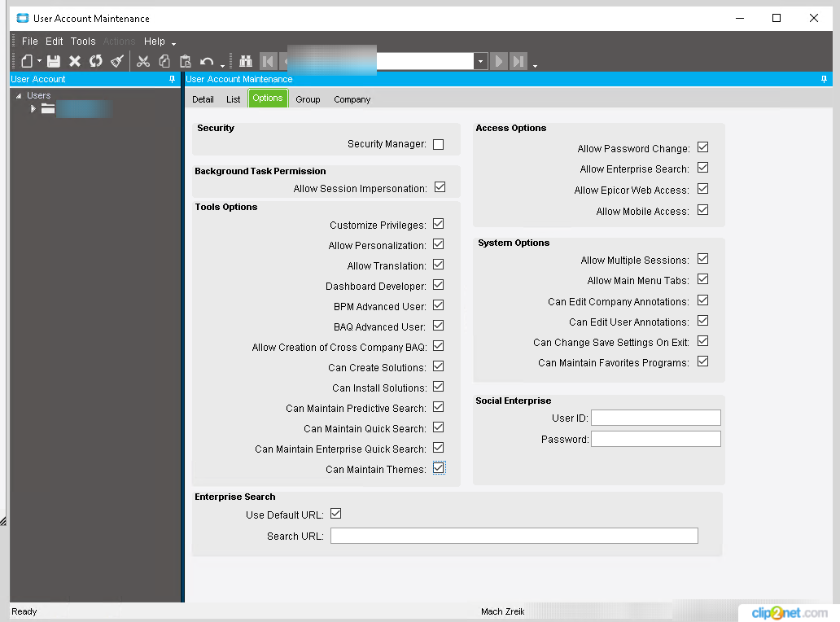Open the record navigation dropdown
This screenshot has height=622, width=840.
[x=480, y=61]
